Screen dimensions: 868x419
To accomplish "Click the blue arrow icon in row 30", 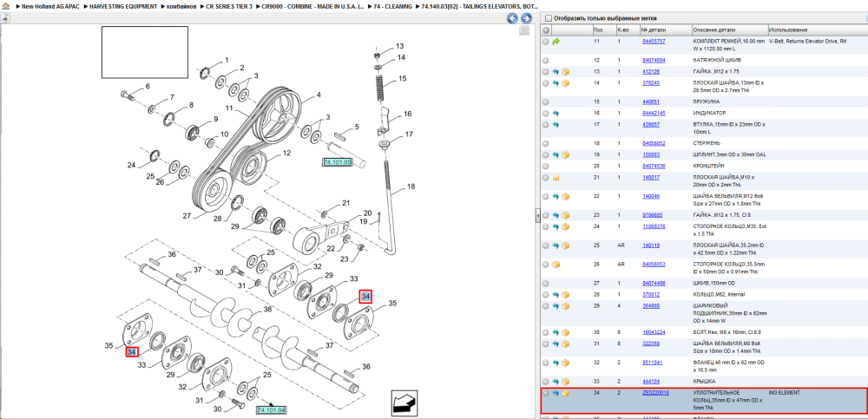I will coord(556,332).
